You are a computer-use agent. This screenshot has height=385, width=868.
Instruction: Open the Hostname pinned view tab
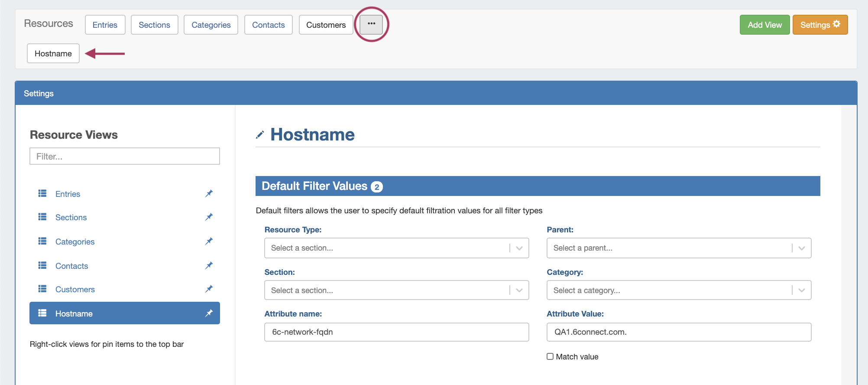tap(53, 54)
